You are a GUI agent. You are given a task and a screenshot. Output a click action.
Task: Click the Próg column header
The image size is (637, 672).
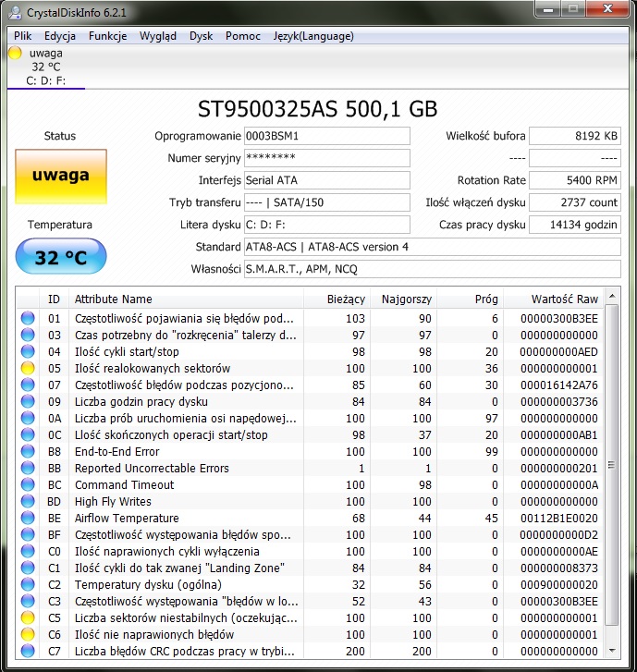coord(471,299)
